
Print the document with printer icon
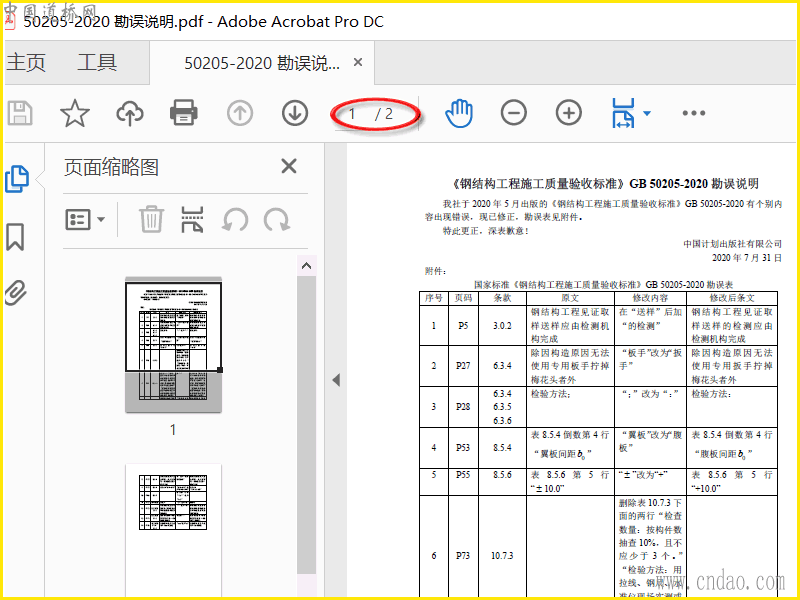click(x=184, y=112)
